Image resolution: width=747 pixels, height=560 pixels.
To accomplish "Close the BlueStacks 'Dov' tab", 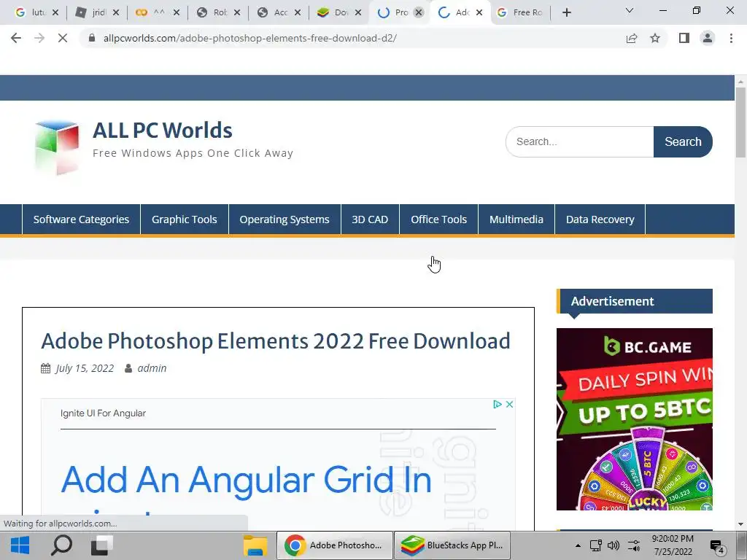I will (x=357, y=13).
